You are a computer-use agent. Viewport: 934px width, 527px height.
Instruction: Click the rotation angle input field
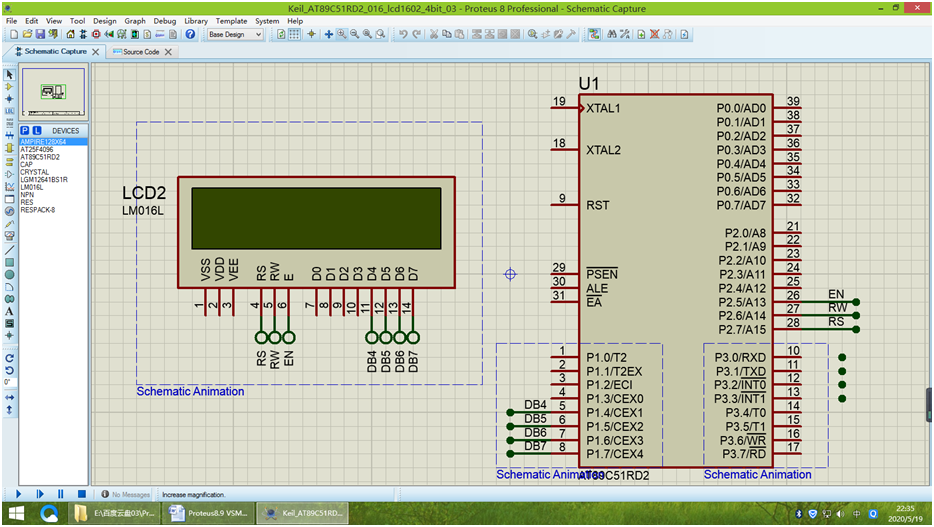click(10, 382)
